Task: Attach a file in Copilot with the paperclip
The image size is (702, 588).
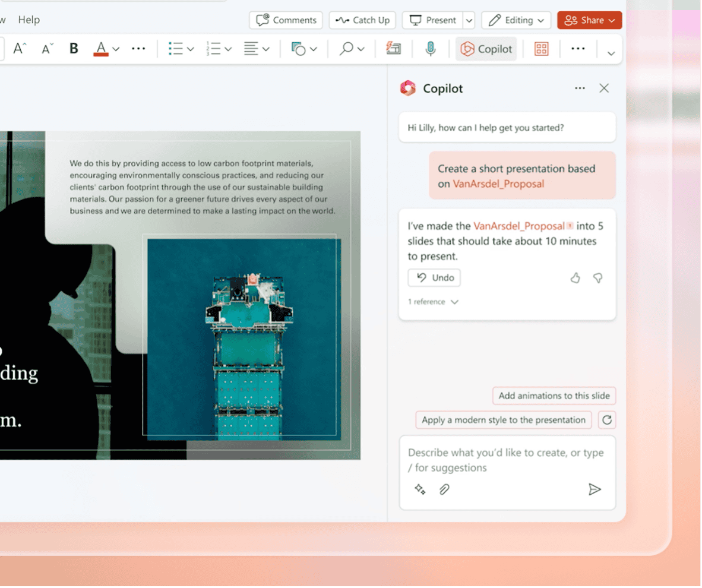Action: [443, 489]
